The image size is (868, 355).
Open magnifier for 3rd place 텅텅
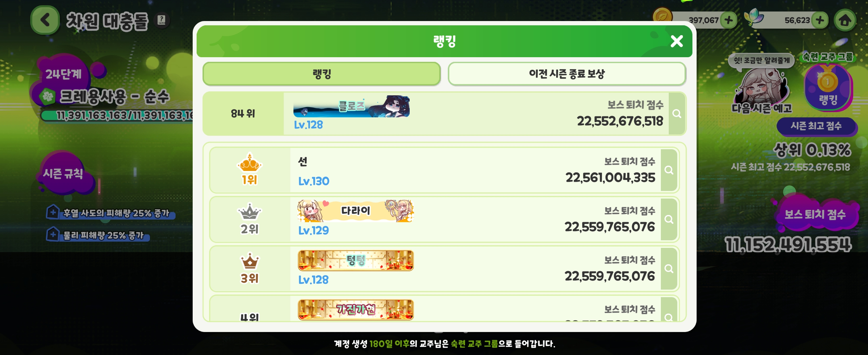coord(669,269)
